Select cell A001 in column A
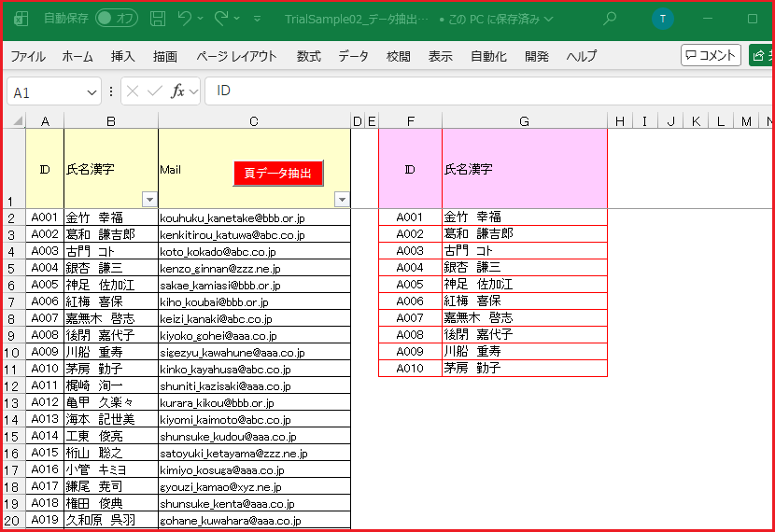 (45, 217)
